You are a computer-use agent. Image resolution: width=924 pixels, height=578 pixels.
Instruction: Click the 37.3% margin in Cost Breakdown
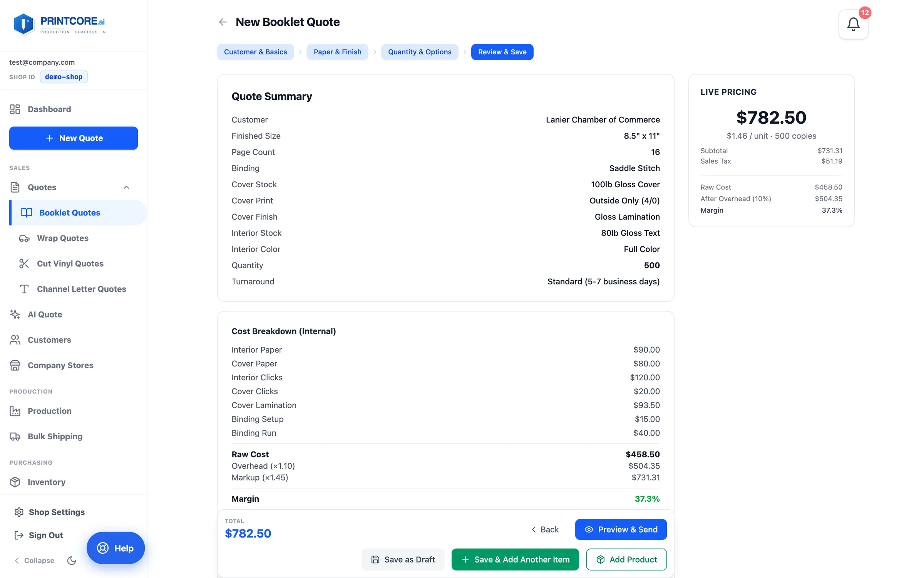(x=647, y=499)
